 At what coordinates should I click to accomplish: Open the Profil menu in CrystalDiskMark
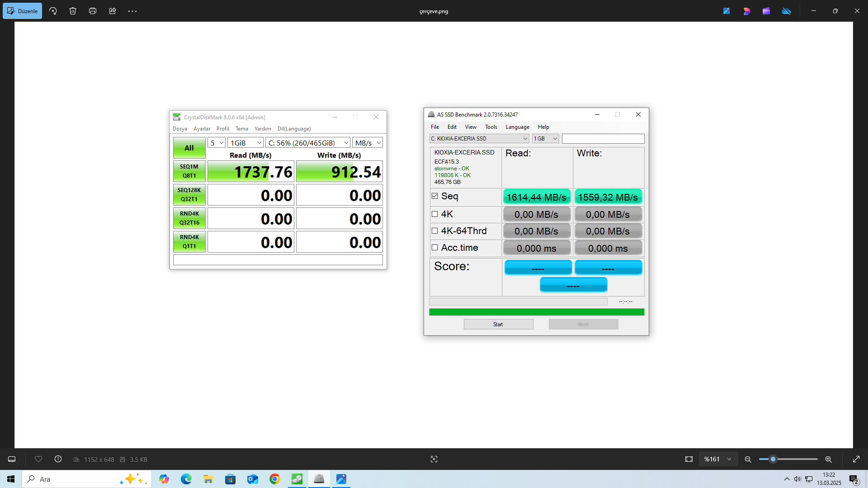(223, 129)
